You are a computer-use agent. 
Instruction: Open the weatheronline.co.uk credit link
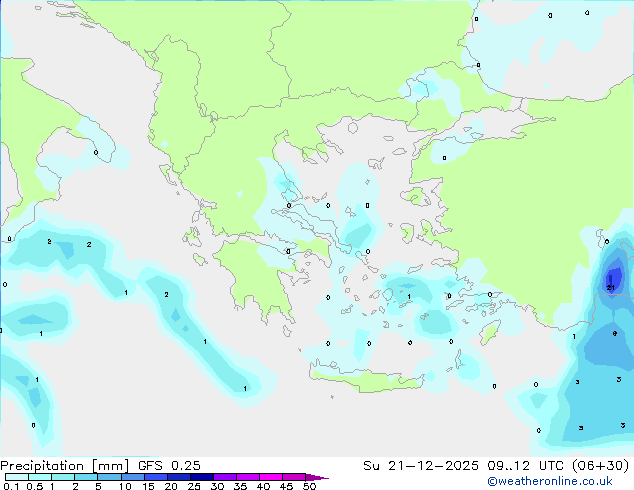(x=550, y=481)
